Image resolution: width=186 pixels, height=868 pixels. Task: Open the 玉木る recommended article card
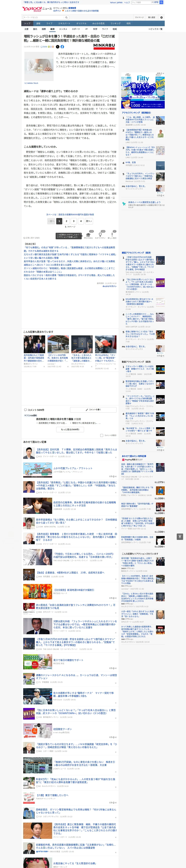[82, 351]
